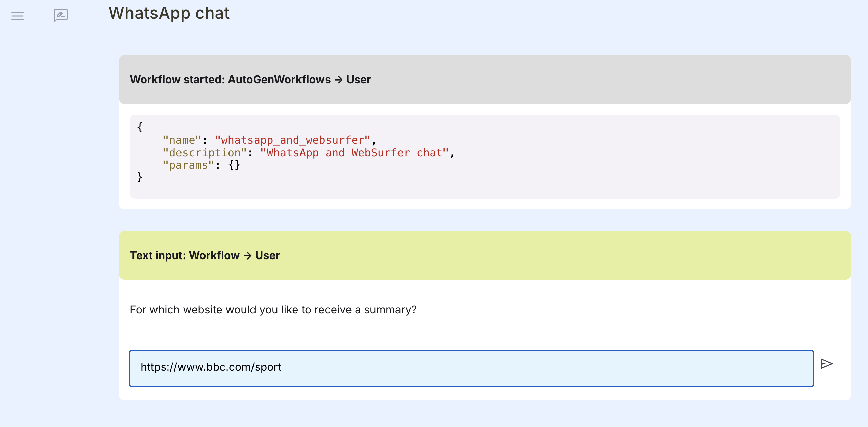Click the closing brace of the JSON
This screenshot has height=427, width=868.
point(140,177)
